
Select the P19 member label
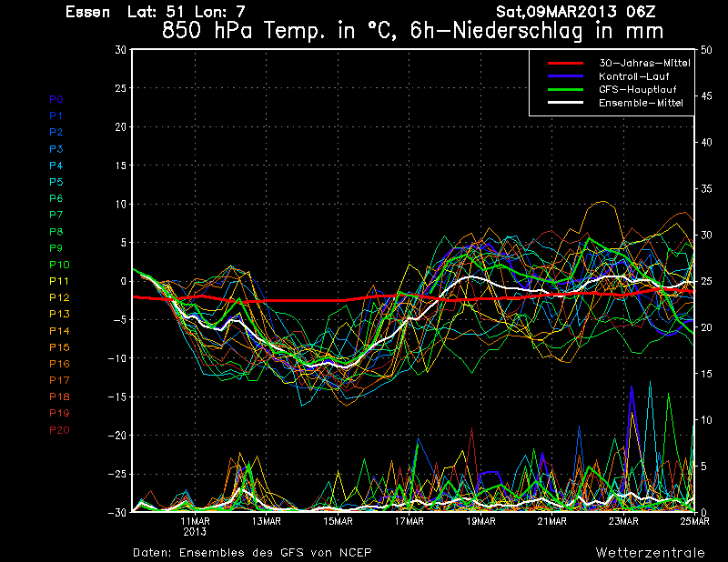(59, 413)
